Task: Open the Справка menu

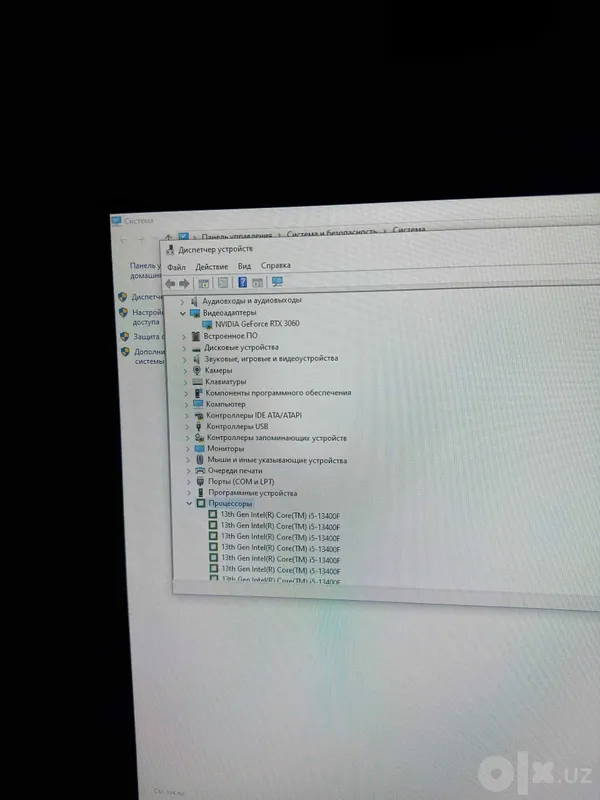Action: (x=276, y=265)
